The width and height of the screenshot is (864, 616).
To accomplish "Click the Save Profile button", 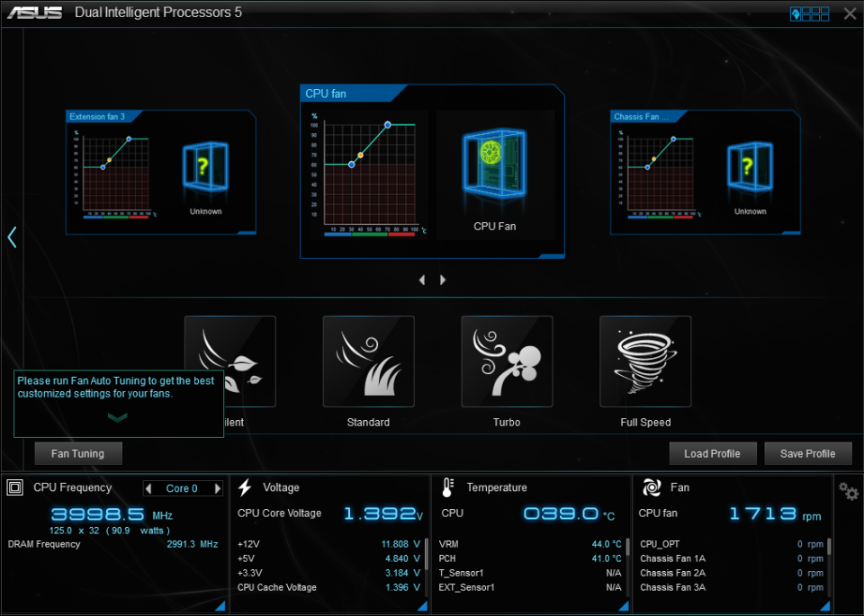I will (x=808, y=453).
